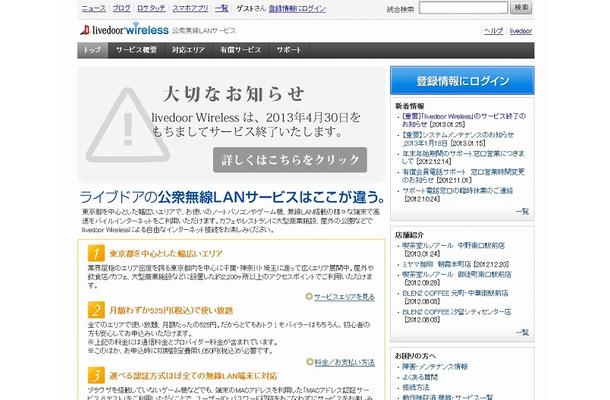Viewport: 610px width, 400px height.
Task: Open the ヘルプ link near the header
Action: pyautogui.click(x=493, y=31)
